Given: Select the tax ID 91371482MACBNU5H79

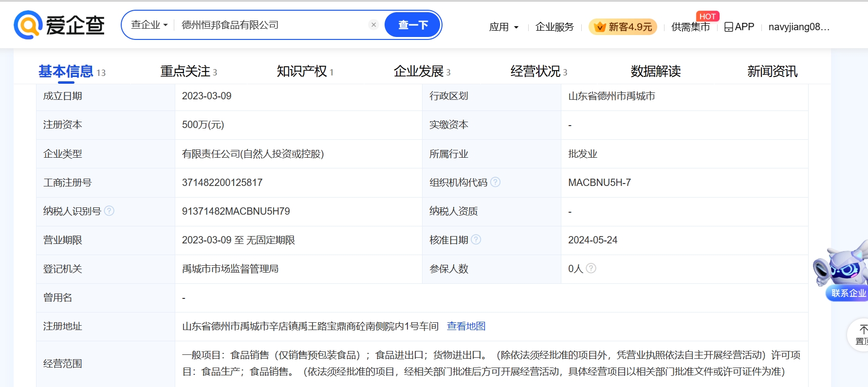Looking at the screenshot, I should click(x=236, y=211).
